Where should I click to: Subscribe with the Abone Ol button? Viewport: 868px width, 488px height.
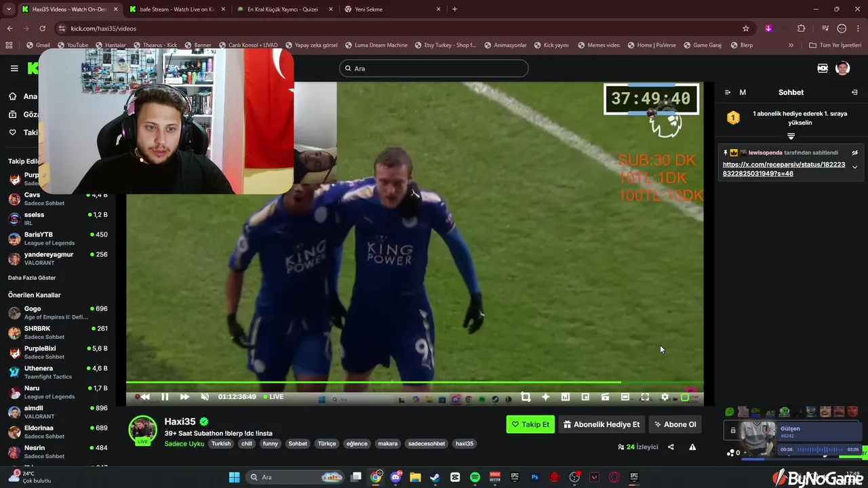(675, 424)
